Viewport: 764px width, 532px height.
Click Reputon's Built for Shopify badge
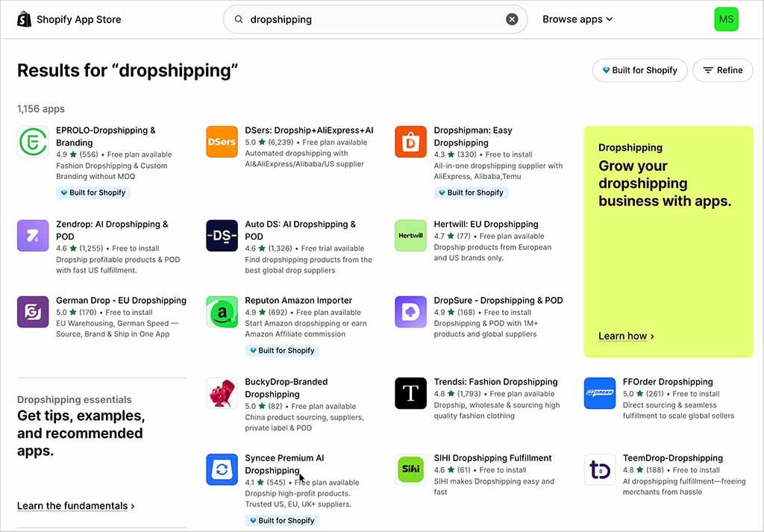282,350
